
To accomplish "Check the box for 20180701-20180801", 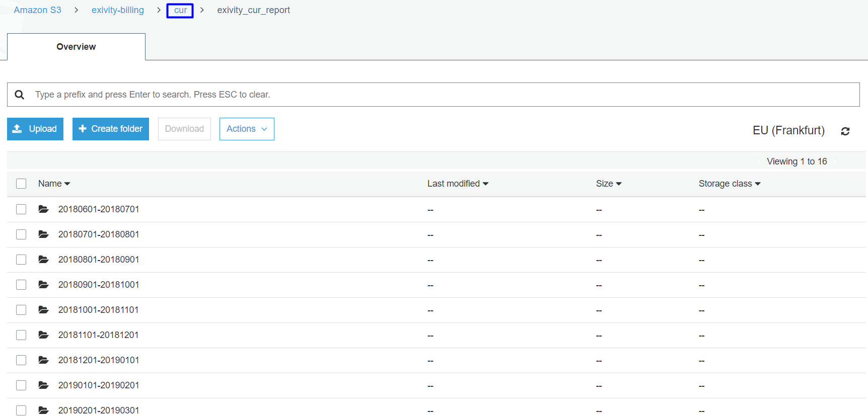I will 21,234.
